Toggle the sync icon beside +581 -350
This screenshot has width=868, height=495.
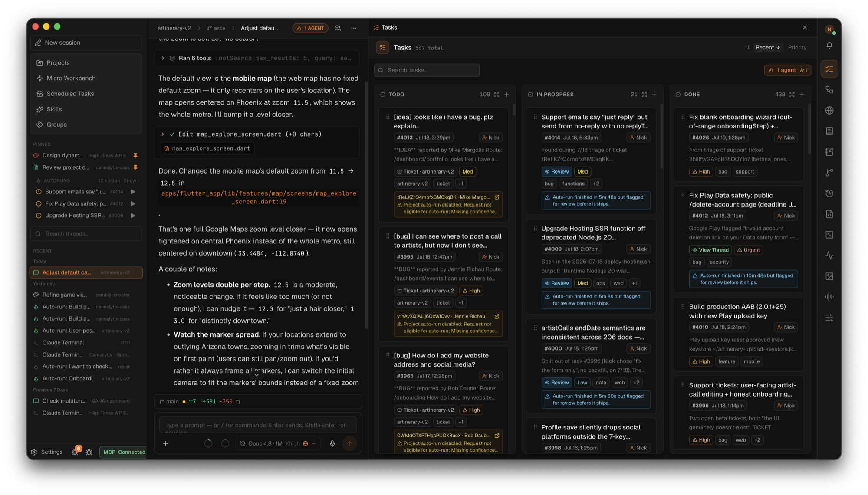coord(238,402)
